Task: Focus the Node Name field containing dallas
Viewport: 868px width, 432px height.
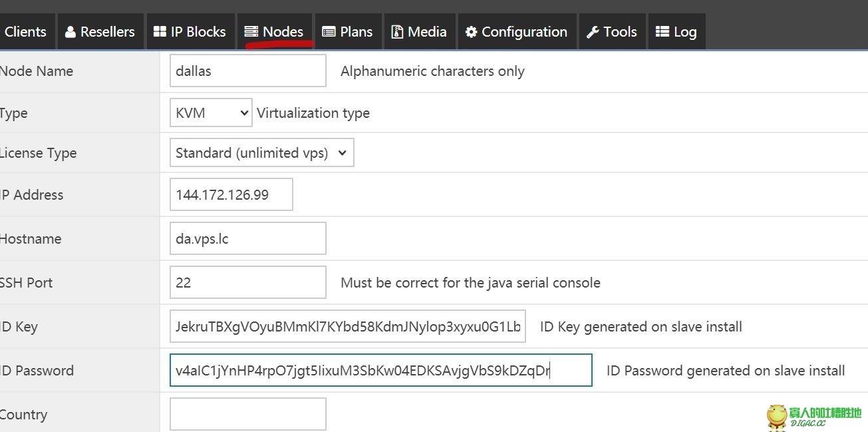Action: pyautogui.click(x=248, y=71)
